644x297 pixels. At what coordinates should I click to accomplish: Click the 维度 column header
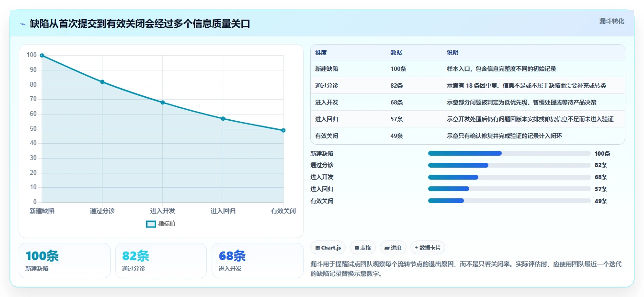tap(321, 52)
